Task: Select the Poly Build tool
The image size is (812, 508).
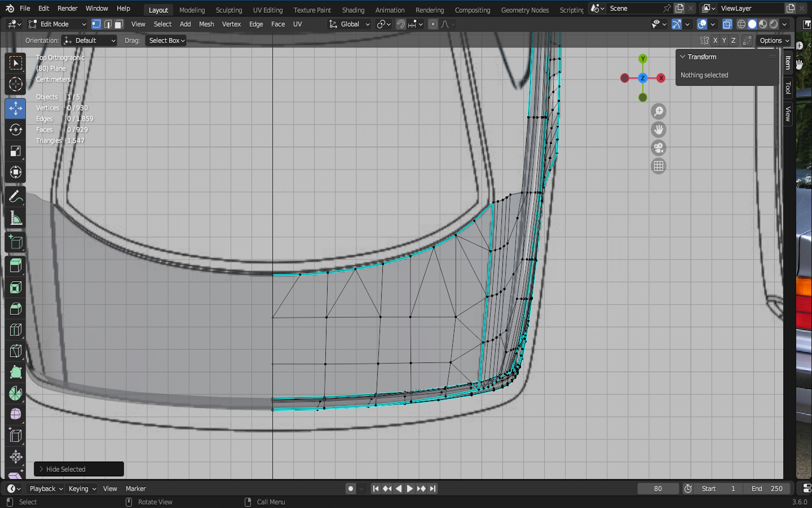Action: click(16, 372)
